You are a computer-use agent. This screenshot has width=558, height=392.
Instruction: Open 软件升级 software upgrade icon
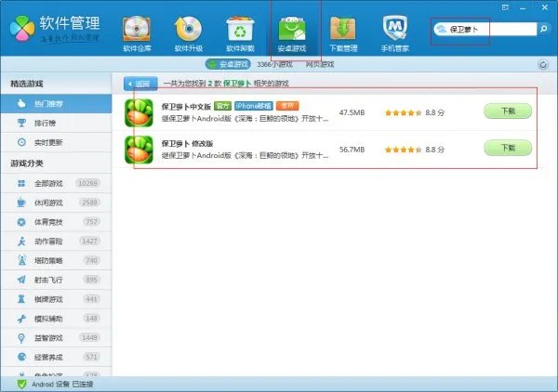[189, 27]
